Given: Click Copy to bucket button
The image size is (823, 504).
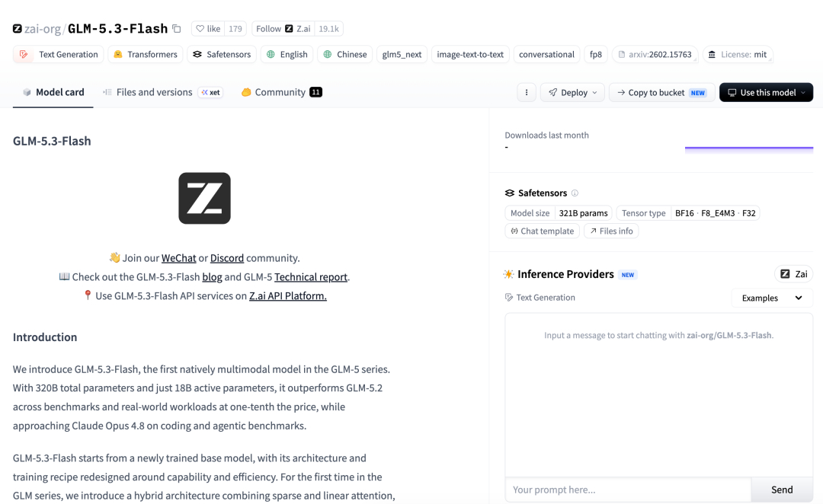Looking at the screenshot, I should tap(662, 92).
